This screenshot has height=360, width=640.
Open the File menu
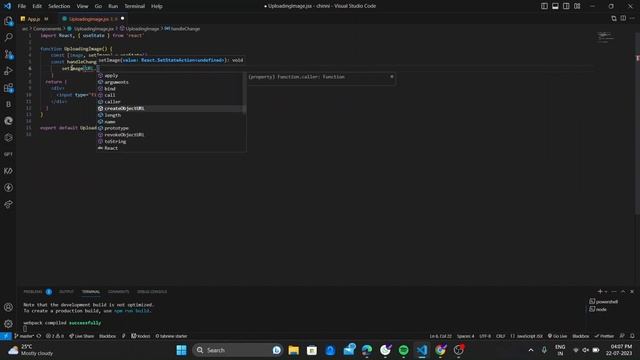point(22,6)
